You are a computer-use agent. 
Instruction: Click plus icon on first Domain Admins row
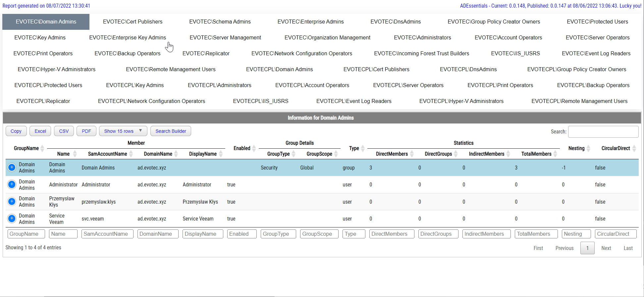[x=12, y=168]
